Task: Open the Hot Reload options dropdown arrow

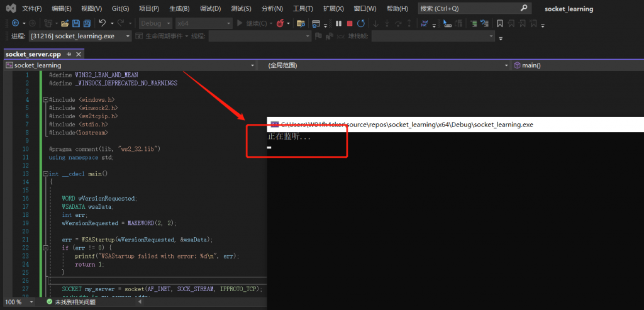Action: [x=288, y=23]
